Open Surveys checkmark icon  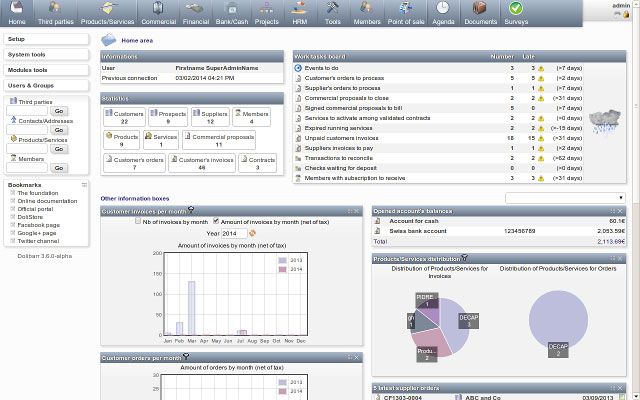pyautogui.click(x=516, y=8)
